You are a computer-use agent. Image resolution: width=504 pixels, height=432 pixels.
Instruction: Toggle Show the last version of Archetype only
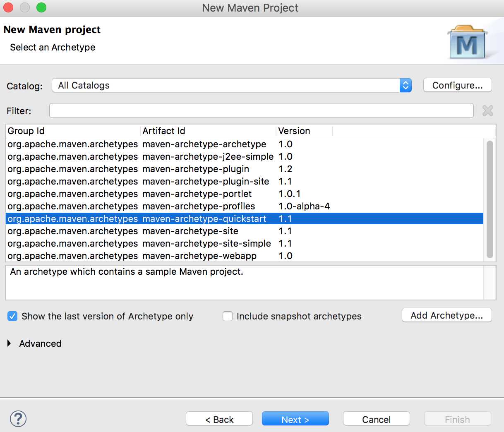click(x=12, y=316)
